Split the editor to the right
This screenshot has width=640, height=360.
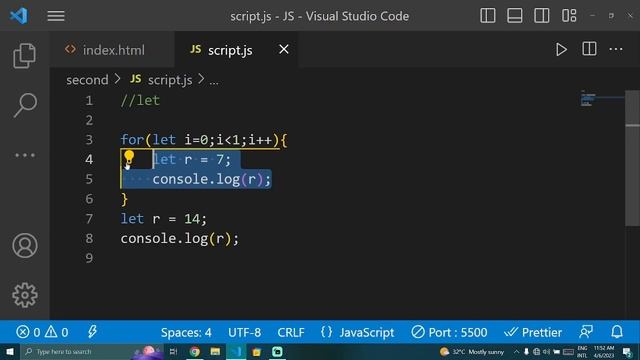click(589, 49)
